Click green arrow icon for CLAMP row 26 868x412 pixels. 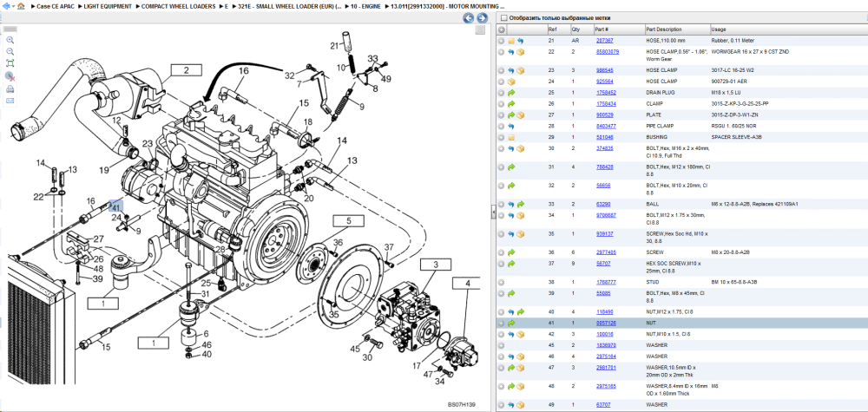511,104
